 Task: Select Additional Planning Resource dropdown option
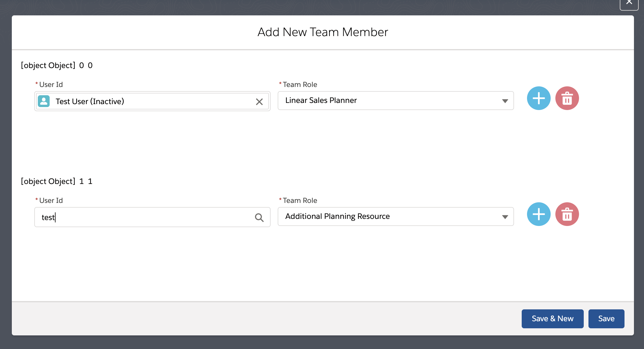(396, 216)
